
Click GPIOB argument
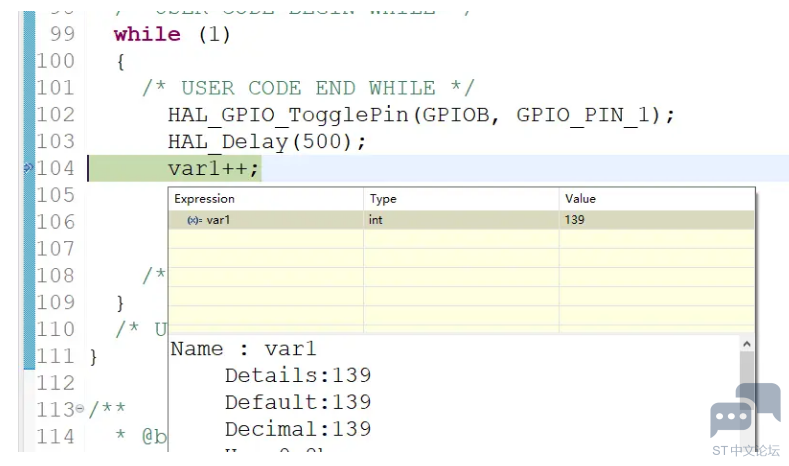pyautogui.click(x=455, y=115)
